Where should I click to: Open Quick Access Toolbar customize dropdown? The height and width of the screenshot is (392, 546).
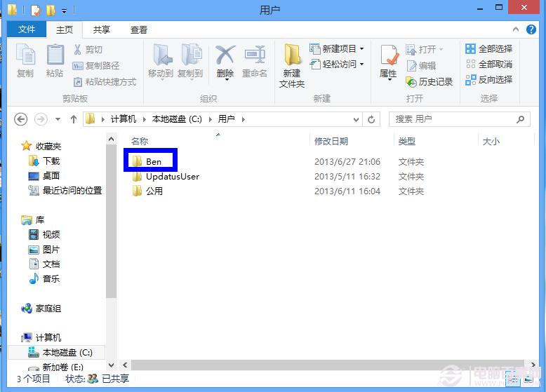[x=64, y=11]
